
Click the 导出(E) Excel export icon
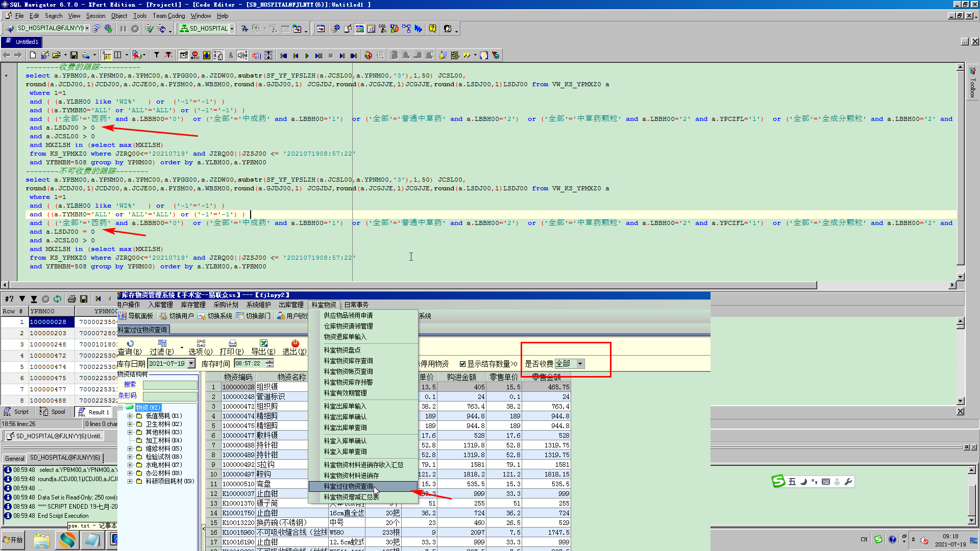coord(263,344)
